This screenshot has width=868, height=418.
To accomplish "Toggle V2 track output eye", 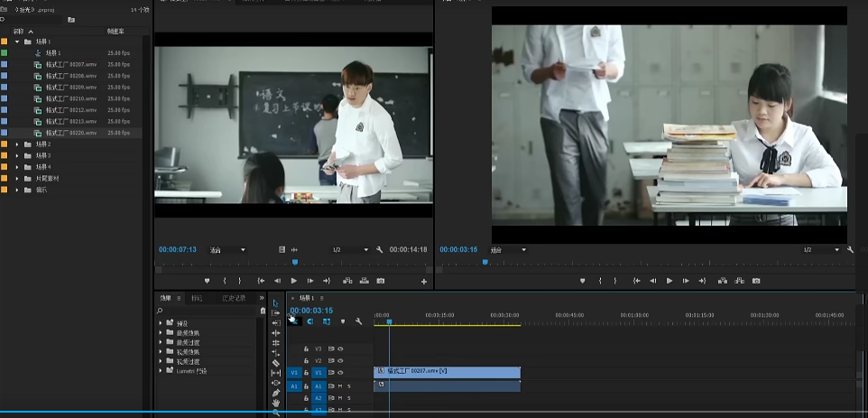I will click(x=340, y=361).
